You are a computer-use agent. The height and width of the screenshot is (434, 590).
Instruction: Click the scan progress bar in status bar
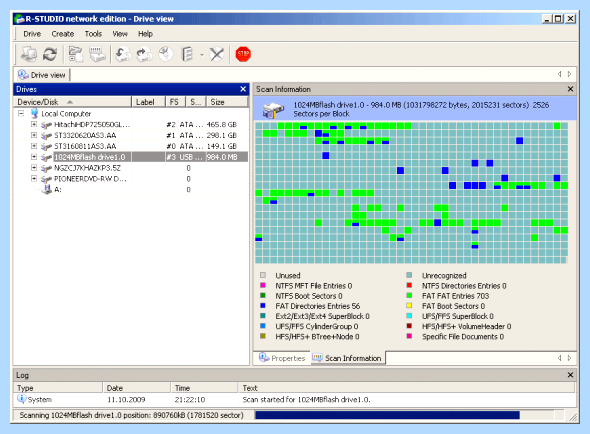tap(404, 415)
